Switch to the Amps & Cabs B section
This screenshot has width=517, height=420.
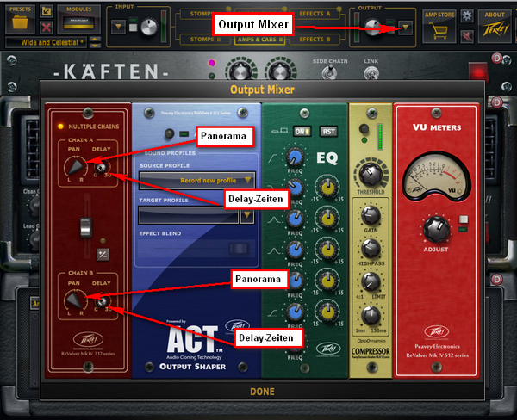pyautogui.click(x=260, y=40)
